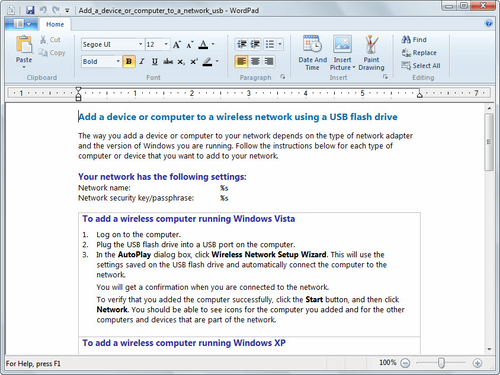Expand font color dropdown arrow
The image size is (500, 375).
tap(213, 44)
